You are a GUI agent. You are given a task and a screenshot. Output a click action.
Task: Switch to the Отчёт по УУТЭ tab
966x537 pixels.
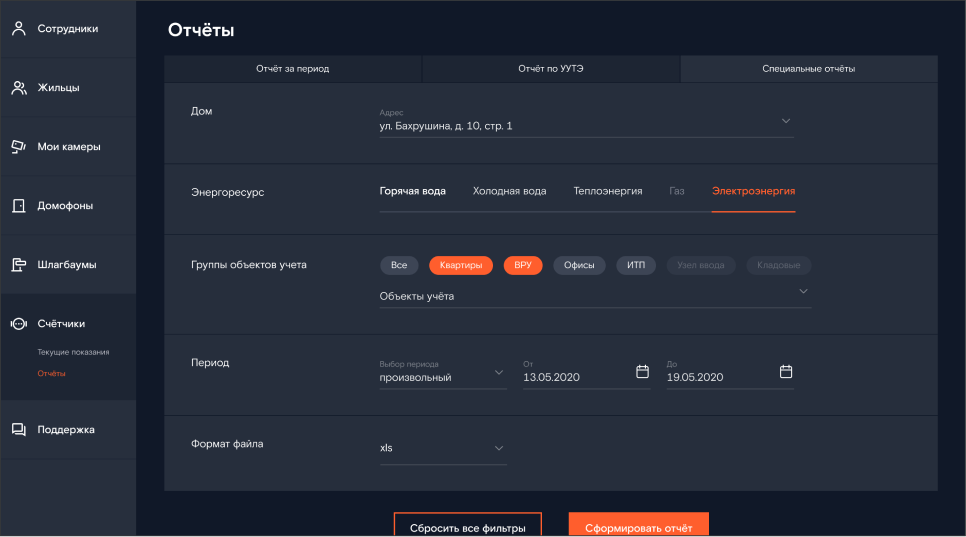point(551,69)
